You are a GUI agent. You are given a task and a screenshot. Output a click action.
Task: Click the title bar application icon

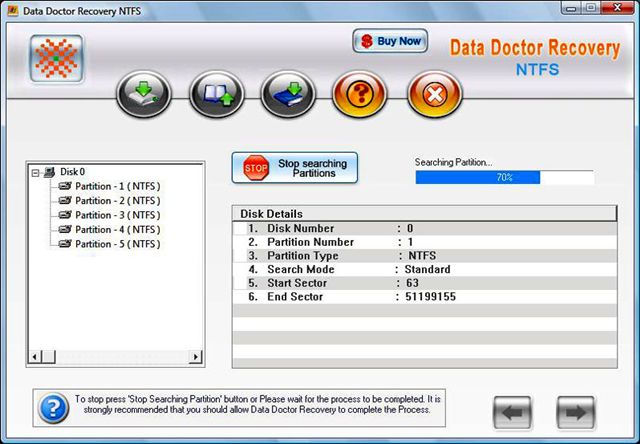13,11
